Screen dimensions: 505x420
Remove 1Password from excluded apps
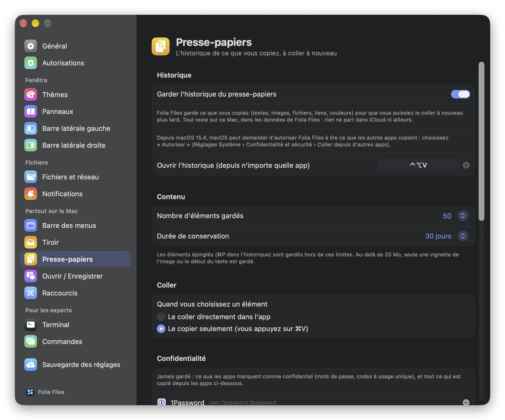(x=466, y=402)
